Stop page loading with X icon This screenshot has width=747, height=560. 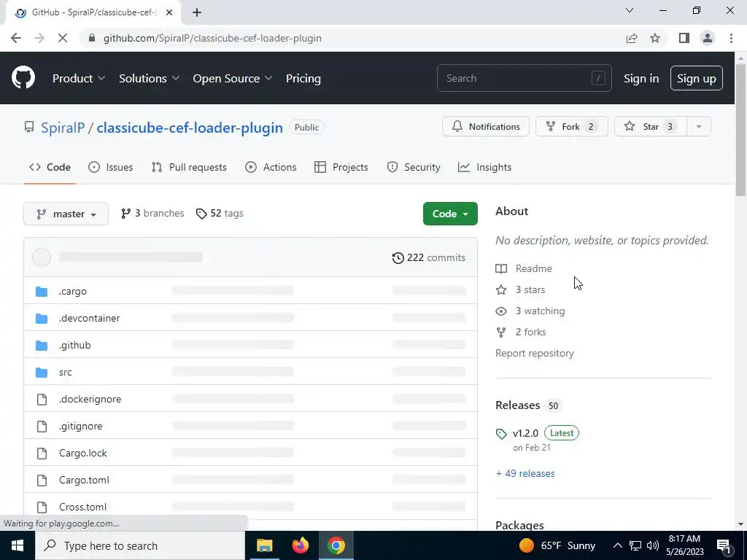(63, 38)
